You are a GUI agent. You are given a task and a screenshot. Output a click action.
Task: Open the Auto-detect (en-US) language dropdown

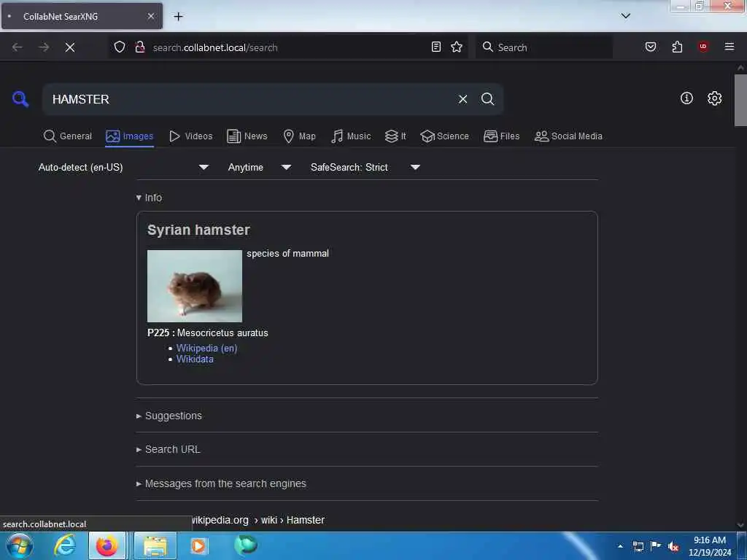pyautogui.click(x=124, y=167)
